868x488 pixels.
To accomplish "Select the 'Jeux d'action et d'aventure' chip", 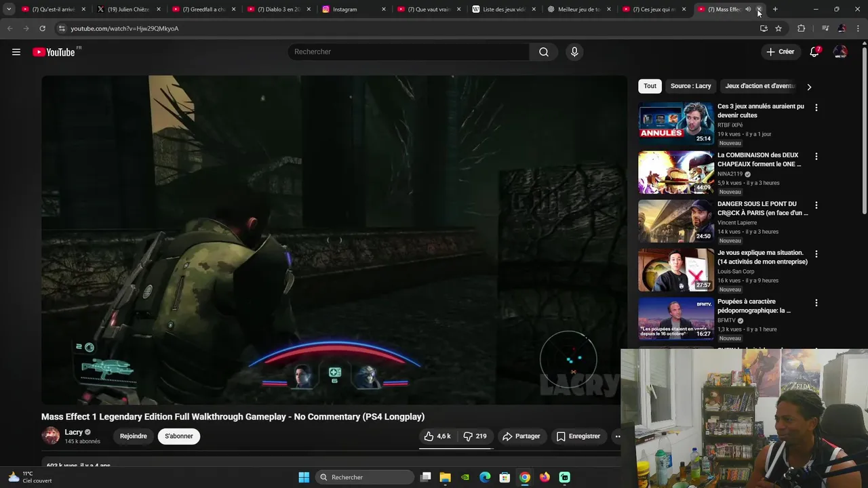I will pos(759,86).
